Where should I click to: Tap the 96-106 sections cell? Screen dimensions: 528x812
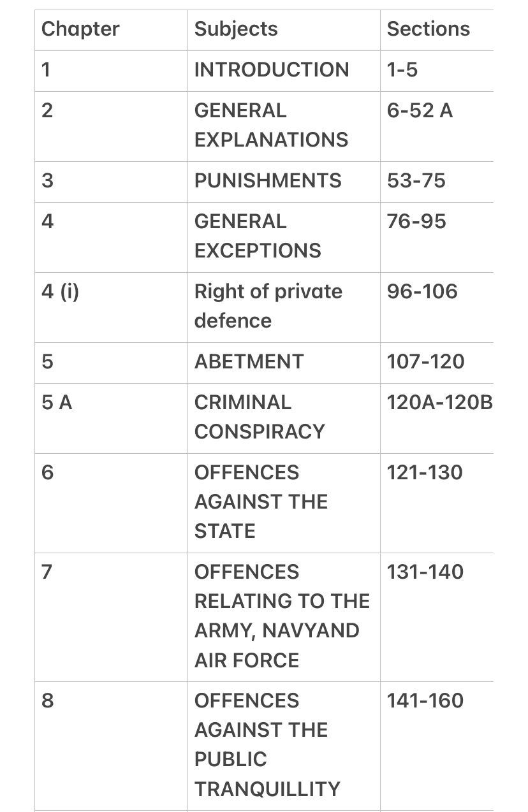point(422,292)
